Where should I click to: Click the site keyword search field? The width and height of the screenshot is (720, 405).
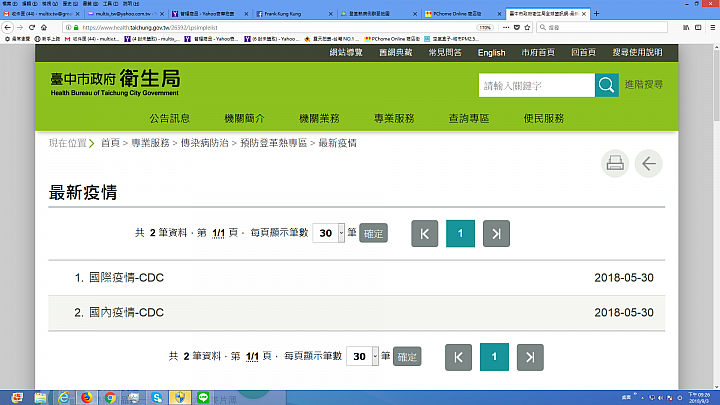pyautogui.click(x=536, y=85)
